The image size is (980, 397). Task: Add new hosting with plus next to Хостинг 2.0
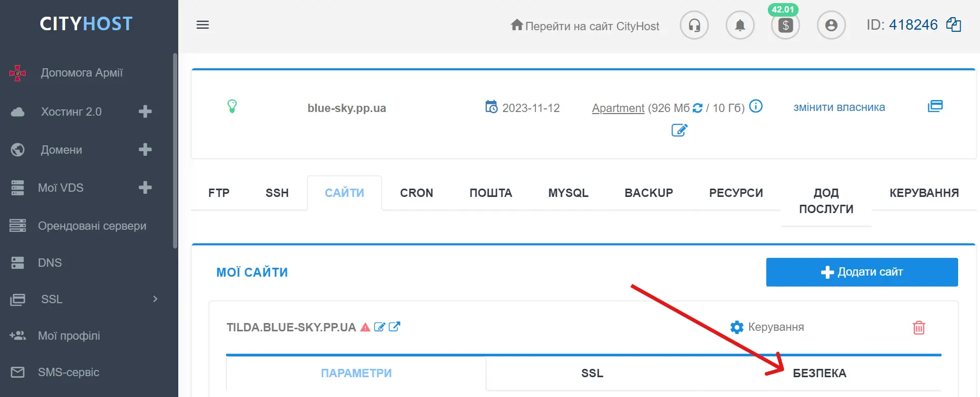click(x=145, y=111)
